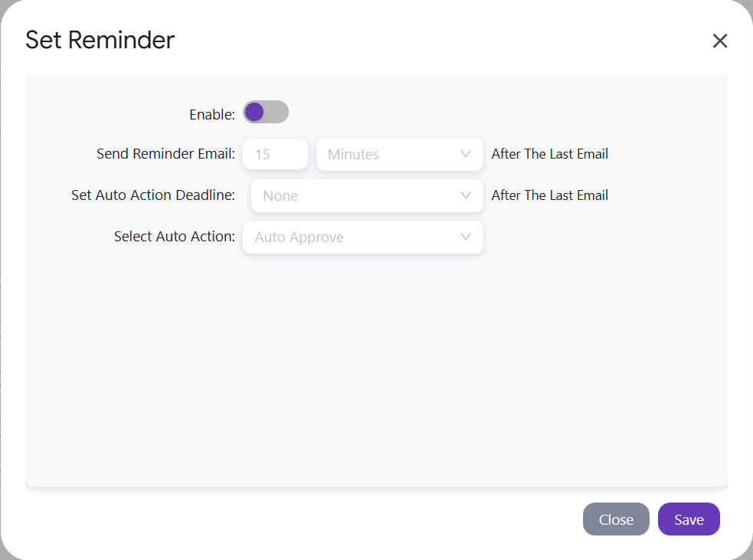Image resolution: width=753 pixels, height=560 pixels.
Task: Click the Set Auto Action Deadline label
Action: coord(153,195)
